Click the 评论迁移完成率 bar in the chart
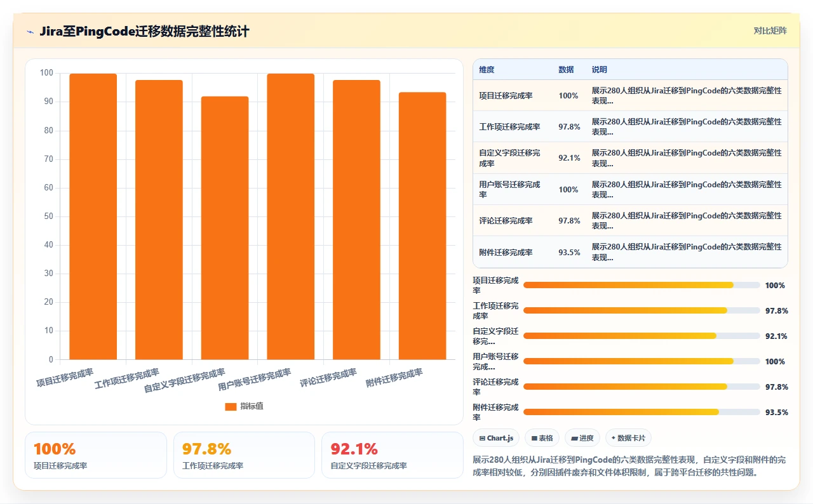813x504 pixels. (x=356, y=220)
